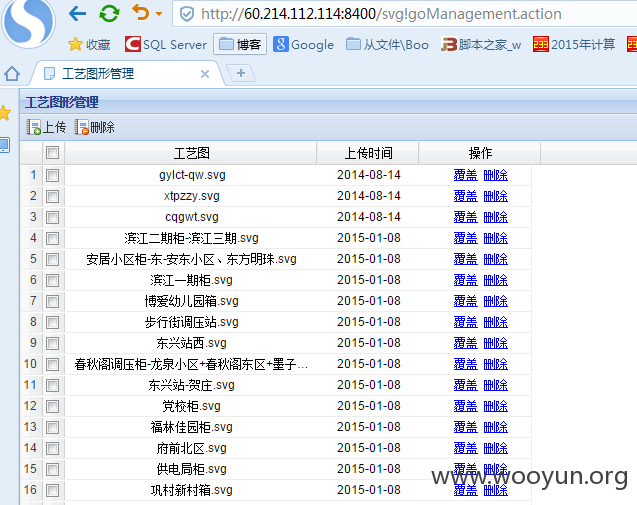
Task: Toggle the select-all header checkbox
Action: click(x=52, y=153)
